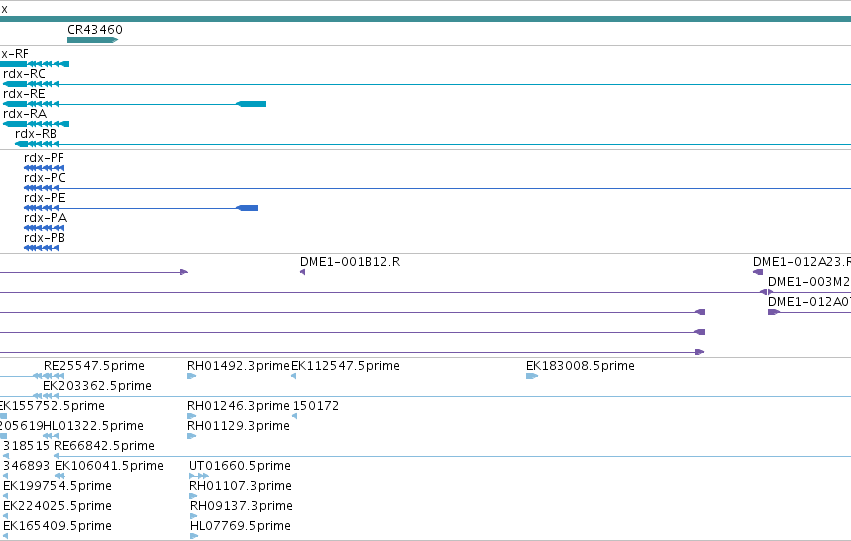Open the RE25547.5prime EST label

click(94, 366)
